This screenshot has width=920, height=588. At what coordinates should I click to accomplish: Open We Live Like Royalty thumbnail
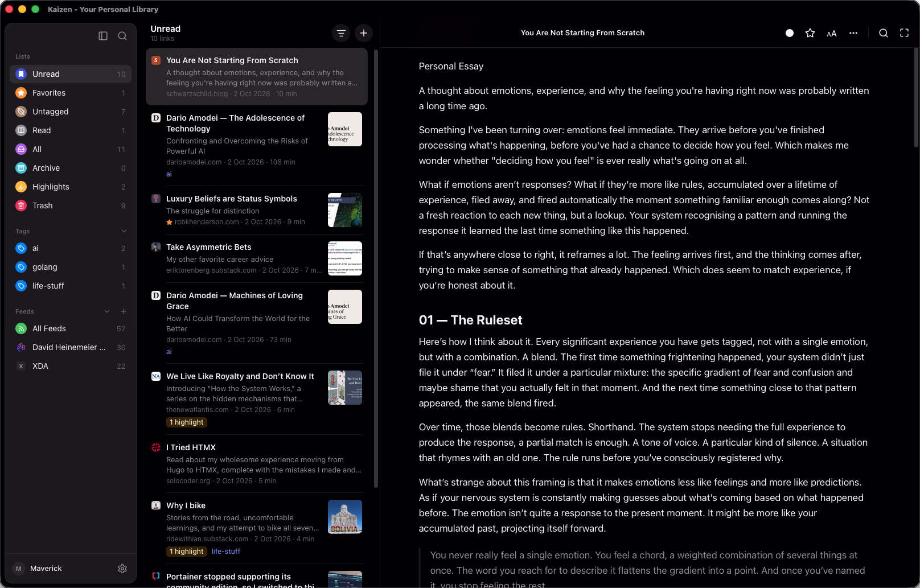[345, 388]
